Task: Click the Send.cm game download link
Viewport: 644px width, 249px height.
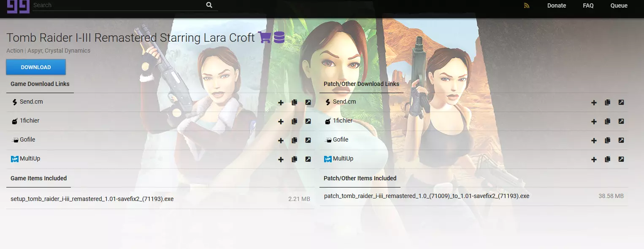Action: coord(31,102)
